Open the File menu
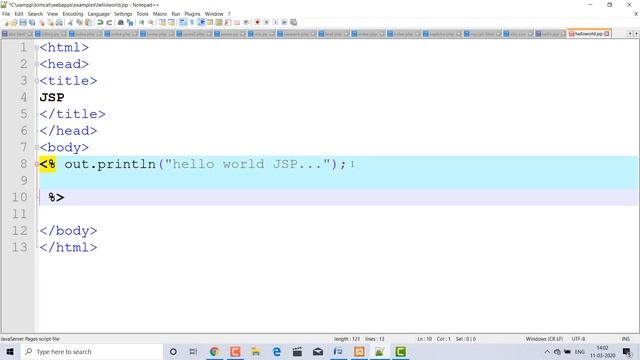The height and width of the screenshot is (360, 640). [x=6, y=14]
